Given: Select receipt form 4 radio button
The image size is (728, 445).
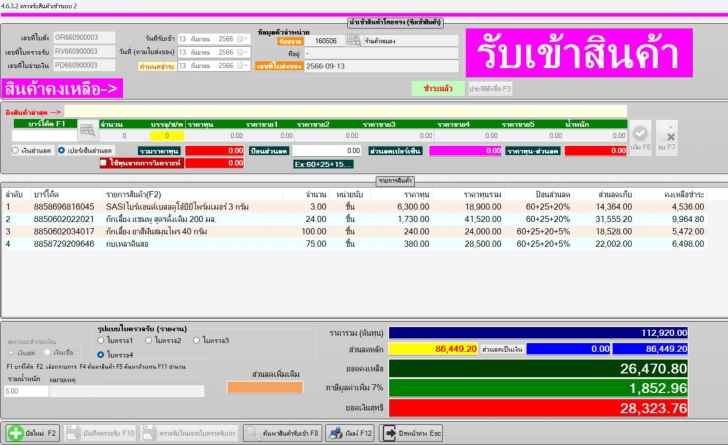Looking at the screenshot, I should click(x=100, y=355).
